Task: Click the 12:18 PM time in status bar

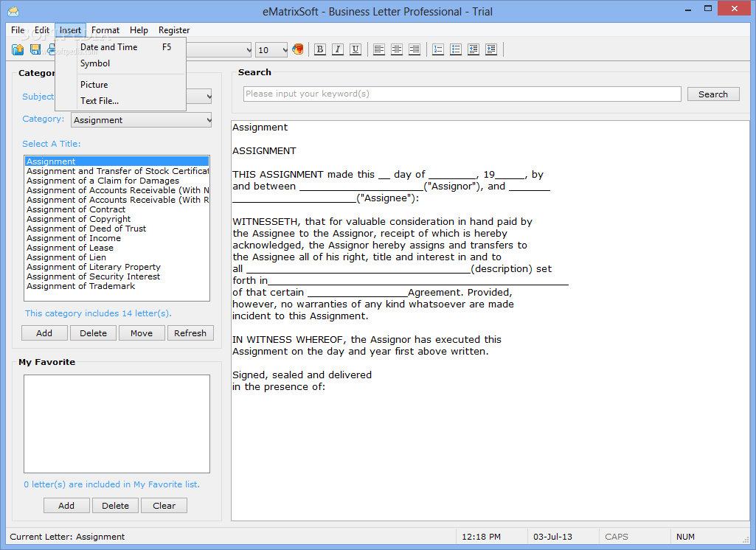Action: tap(481, 537)
